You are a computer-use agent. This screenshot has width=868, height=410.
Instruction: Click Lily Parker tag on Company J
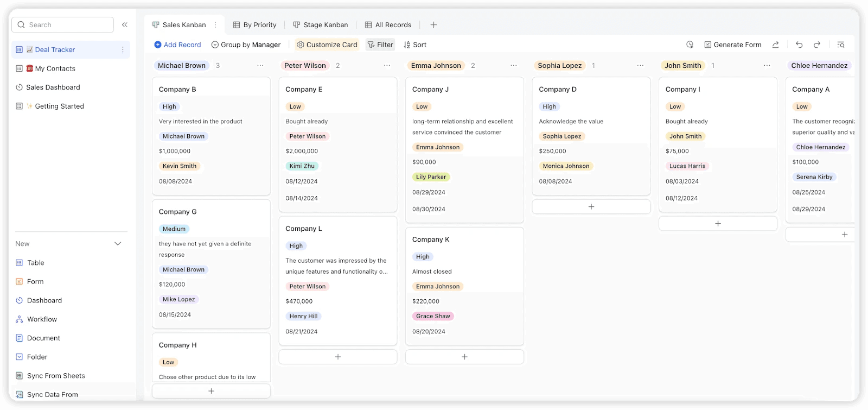431,177
